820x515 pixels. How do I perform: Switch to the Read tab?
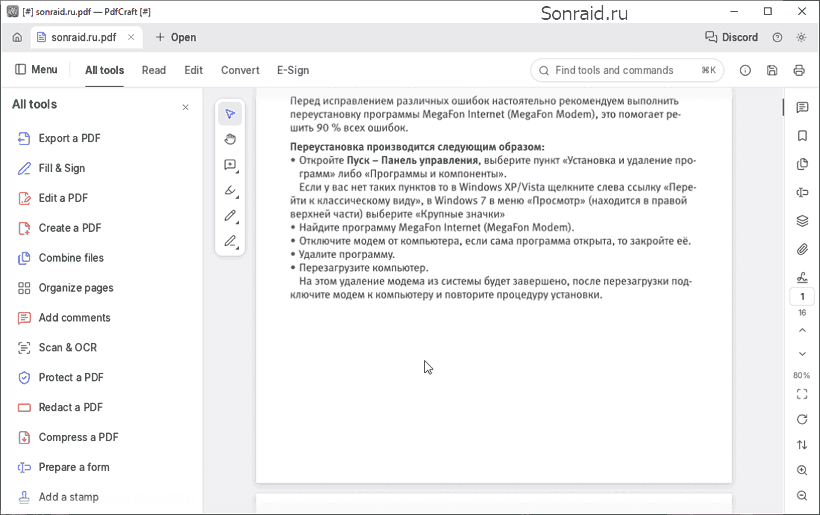click(x=154, y=70)
